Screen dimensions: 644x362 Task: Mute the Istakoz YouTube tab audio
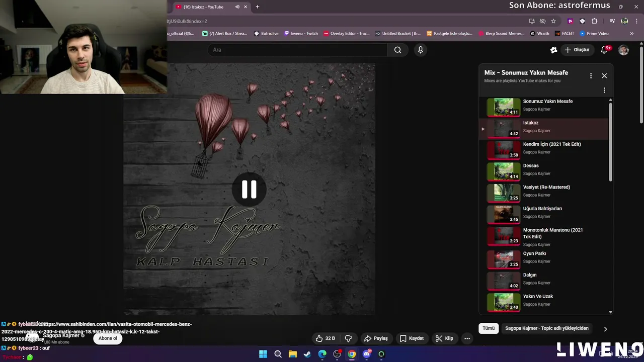tap(237, 7)
